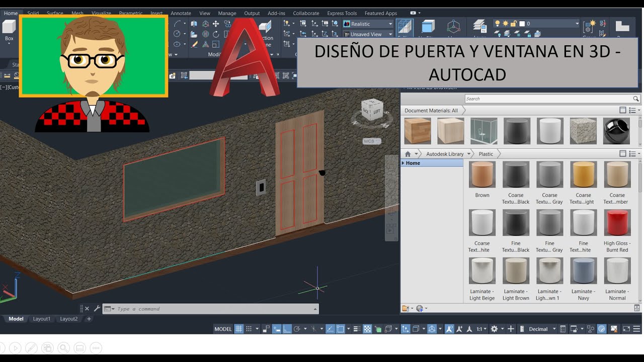The width and height of the screenshot is (644, 362).
Task: Click the Group icon in ribbon
Action: click(589, 27)
